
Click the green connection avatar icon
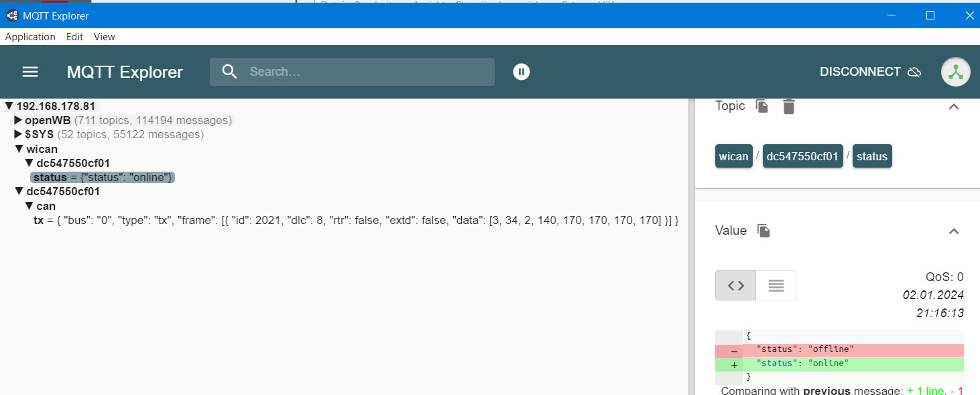point(955,72)
